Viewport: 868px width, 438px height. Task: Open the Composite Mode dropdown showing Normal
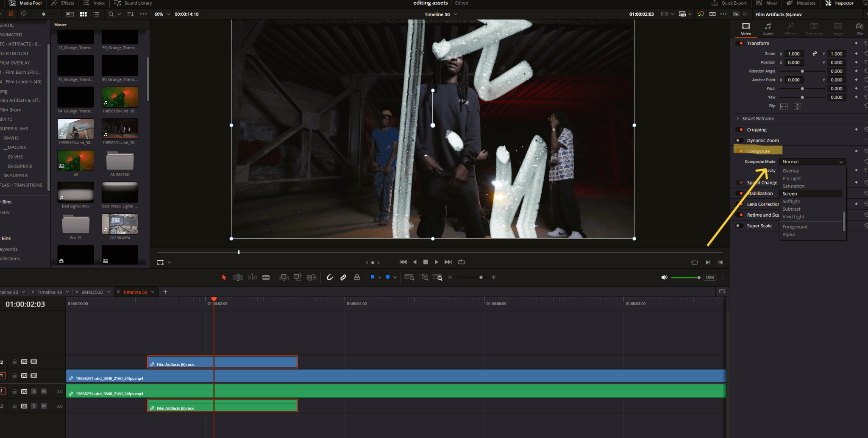(x=812, y=162)
